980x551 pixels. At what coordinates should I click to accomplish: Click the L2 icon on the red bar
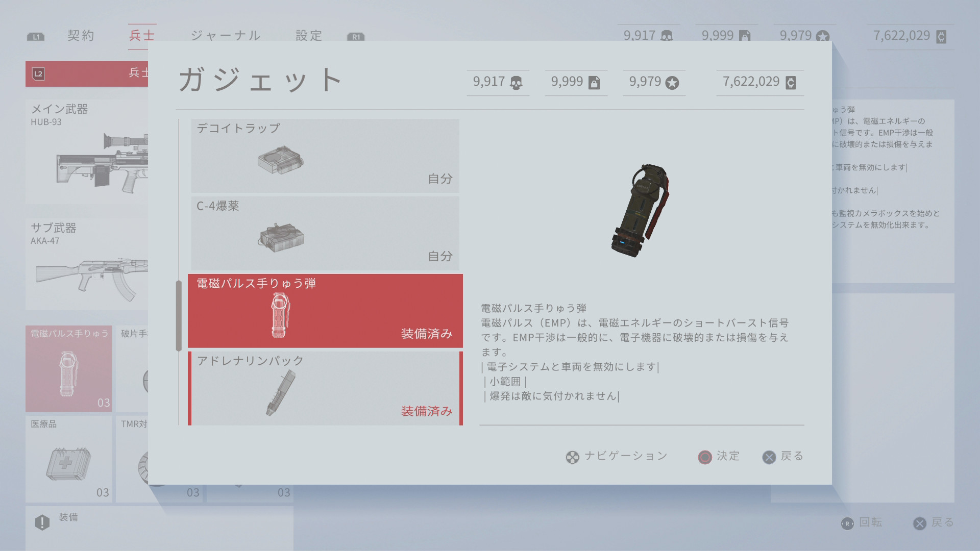click(38, 74)
